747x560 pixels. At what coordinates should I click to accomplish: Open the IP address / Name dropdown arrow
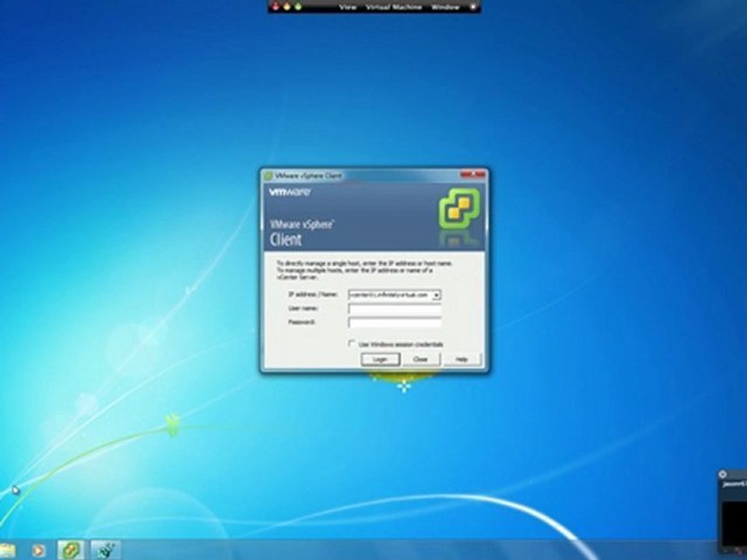point(436,296)
